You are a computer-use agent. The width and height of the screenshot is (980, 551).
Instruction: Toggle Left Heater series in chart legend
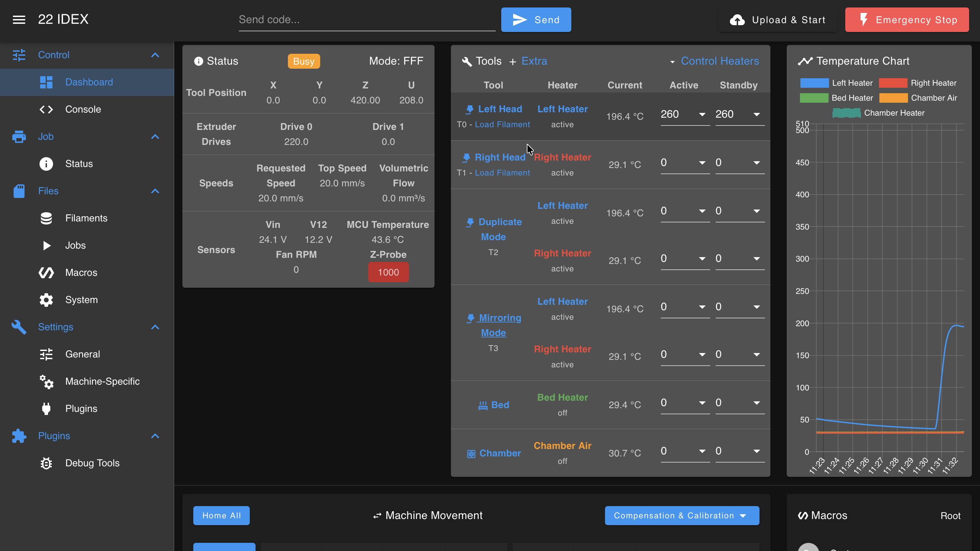[836, 83]
